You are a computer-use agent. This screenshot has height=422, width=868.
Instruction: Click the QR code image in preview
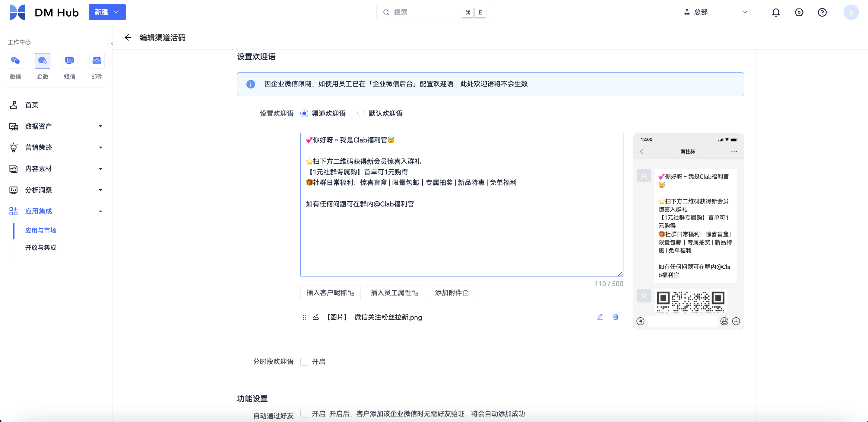point(690,301)
